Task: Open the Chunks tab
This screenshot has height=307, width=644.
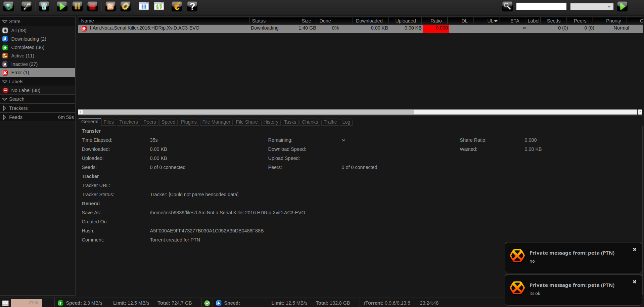Action: 310,122
